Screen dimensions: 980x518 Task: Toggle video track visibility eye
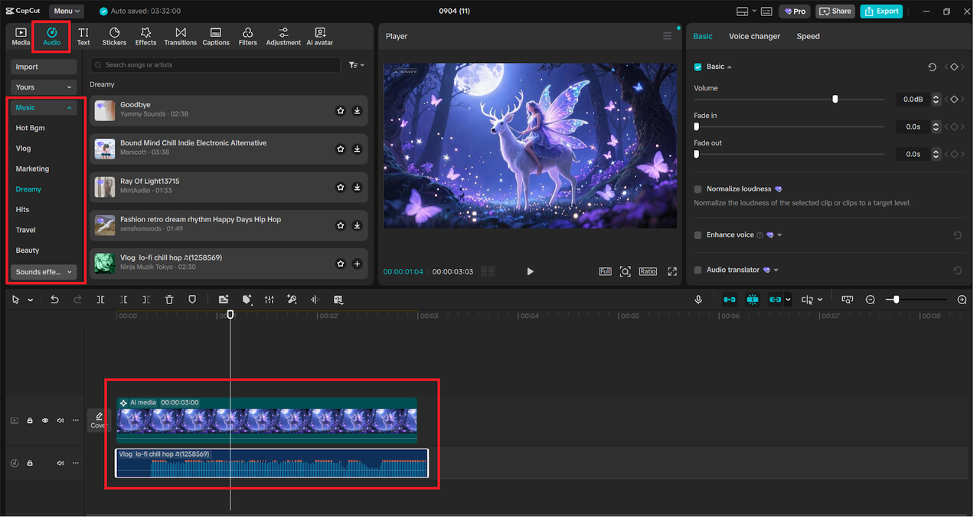tap(45, 421)
